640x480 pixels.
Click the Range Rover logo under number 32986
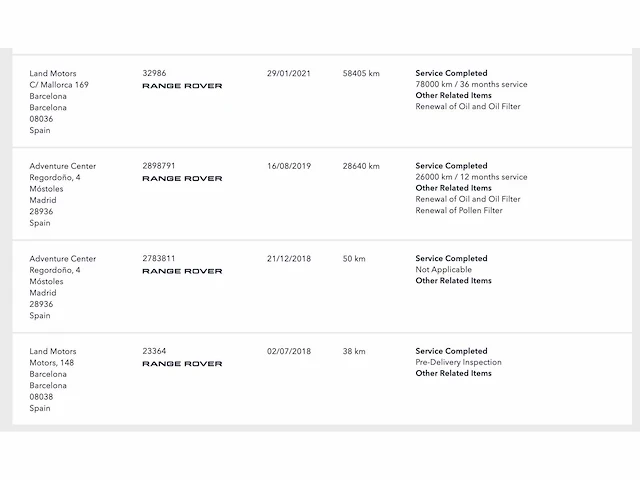tap(182, 86)
